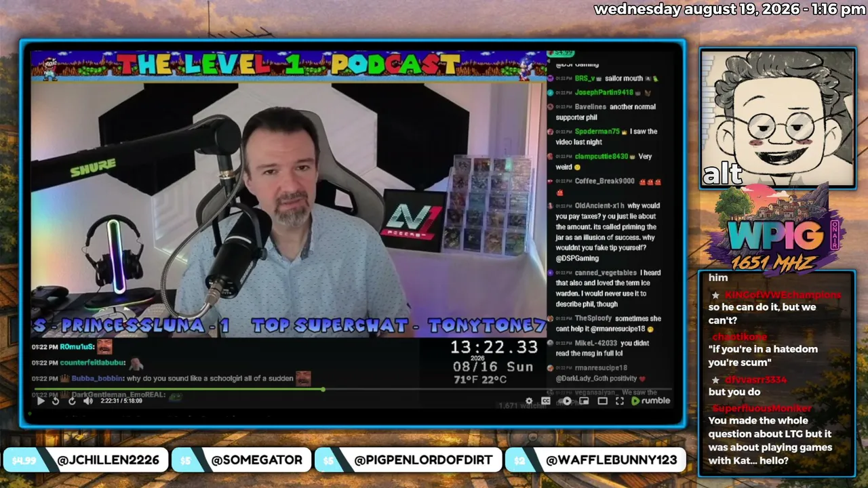The height and width of the screenshot is (488, 868).
Task: Click the 71°F 22°C temperature overlay
Action: [x=480, y=380]
